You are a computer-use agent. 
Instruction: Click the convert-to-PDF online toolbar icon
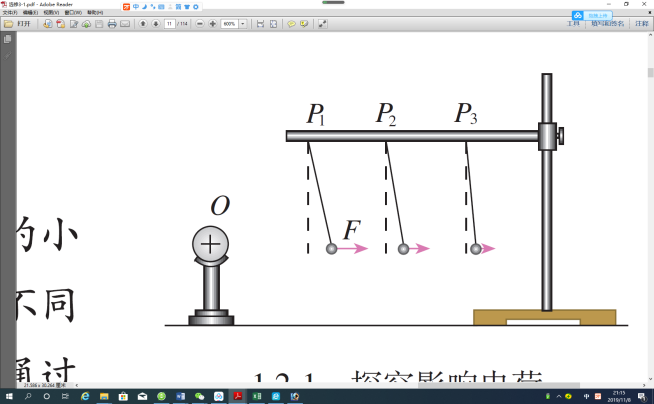click(x=48, y=24)
